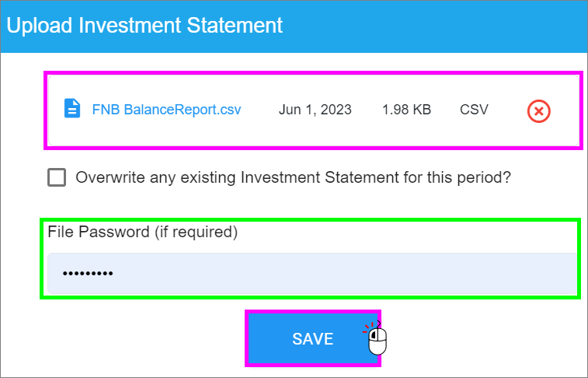Viewport: 588px width, 378px height.
Task: Click the masked password dots in the field
Action: 87,274
